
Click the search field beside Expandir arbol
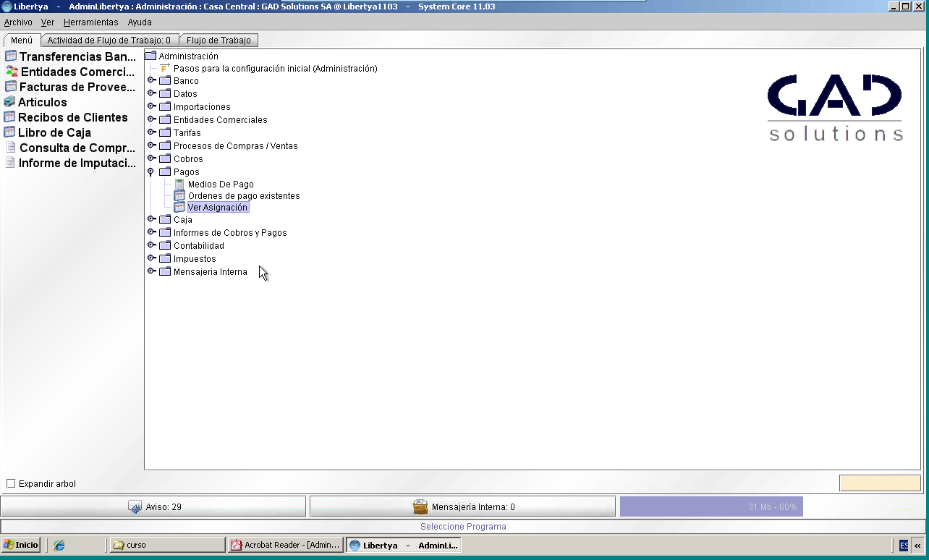coord(880,483)
